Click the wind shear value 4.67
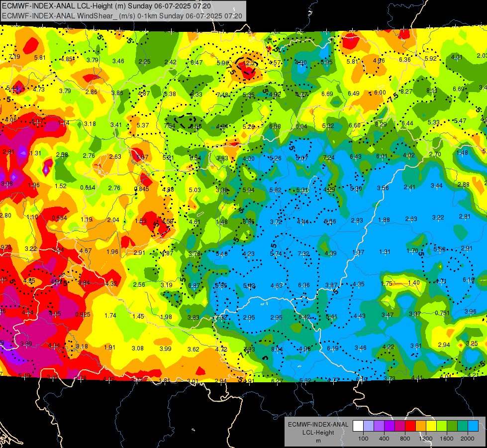The image size is (487, 448). coord(86,250)
